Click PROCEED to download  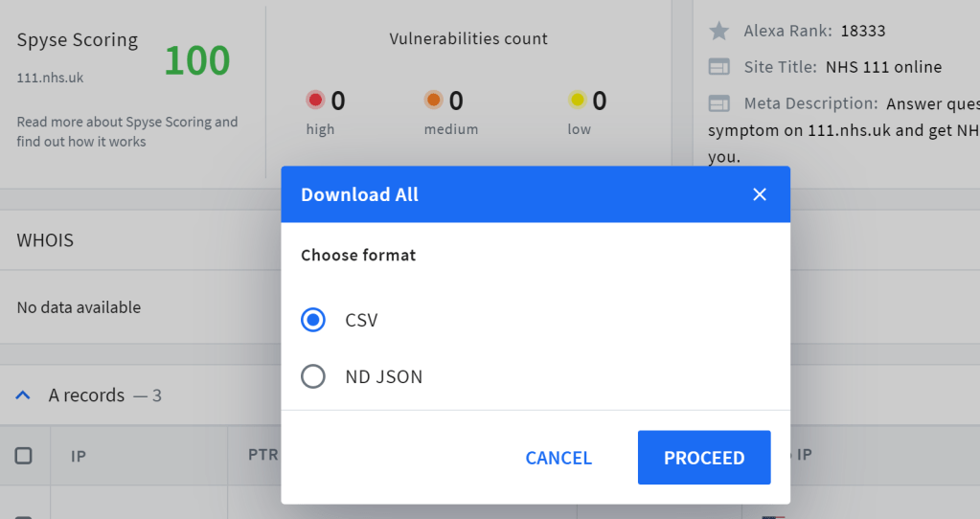pos(704,458)
